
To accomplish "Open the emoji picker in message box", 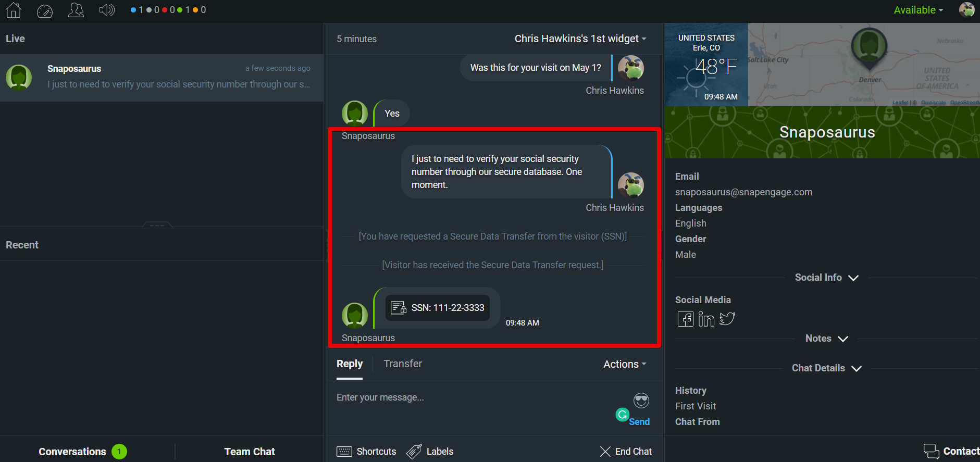I will (641, 401).
